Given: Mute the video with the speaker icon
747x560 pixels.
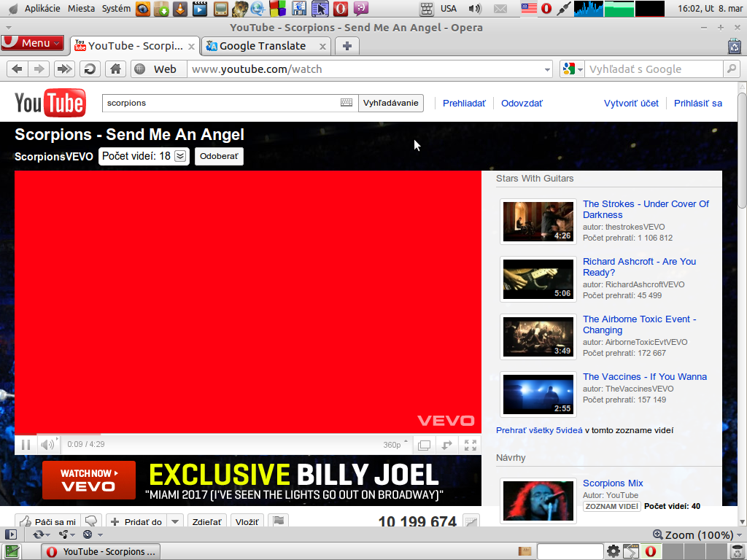Looking at the screenshot, I should [47, 444].
